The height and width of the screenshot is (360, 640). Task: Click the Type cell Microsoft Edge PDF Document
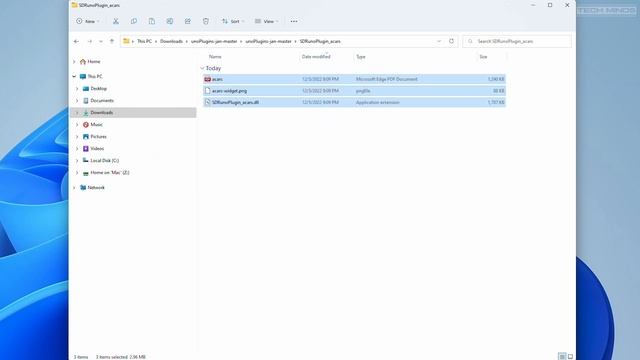coord(387,79)
